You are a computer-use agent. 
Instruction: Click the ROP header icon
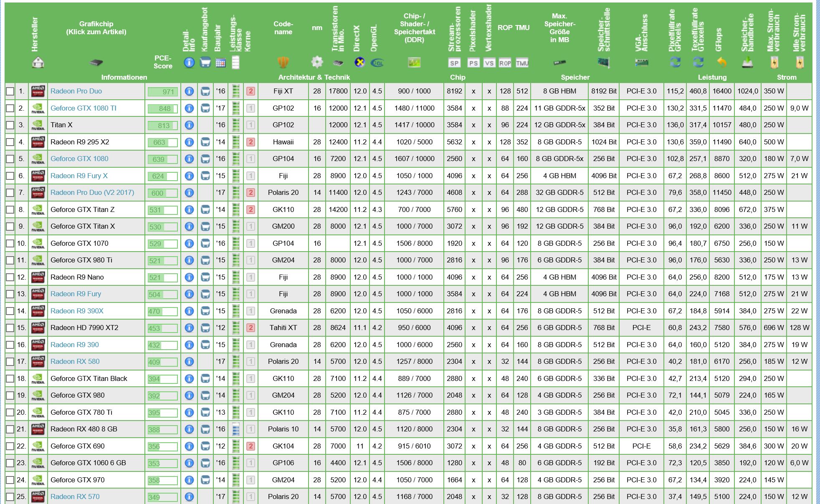[x=505, y=63]
